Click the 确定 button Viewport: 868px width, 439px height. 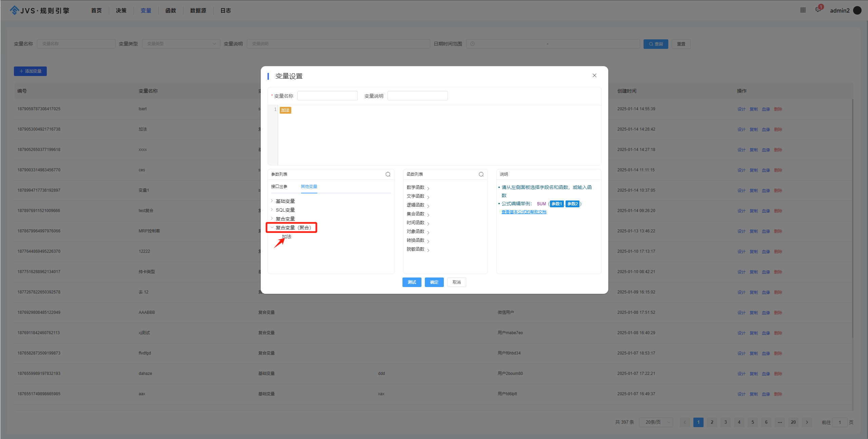(x=434, y=282)
